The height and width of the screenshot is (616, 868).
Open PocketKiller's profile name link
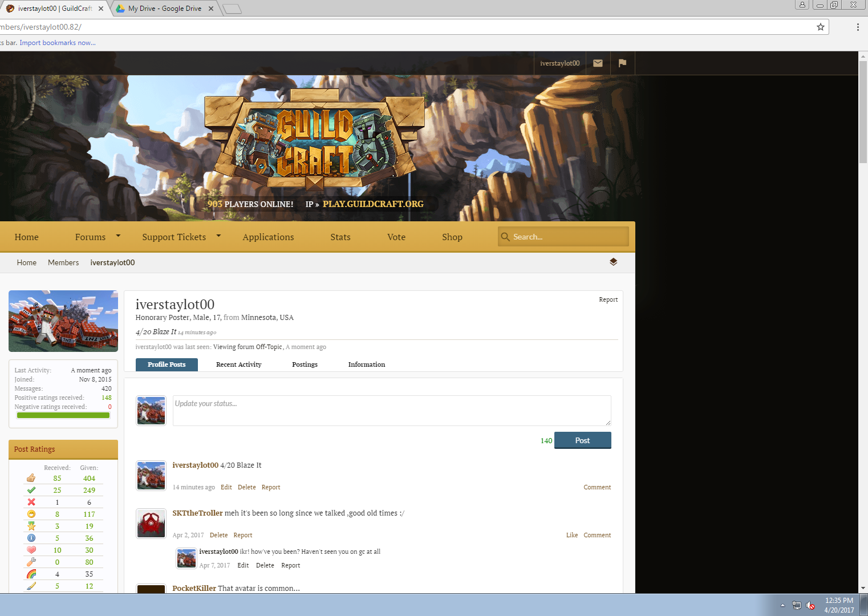[194, 588]
